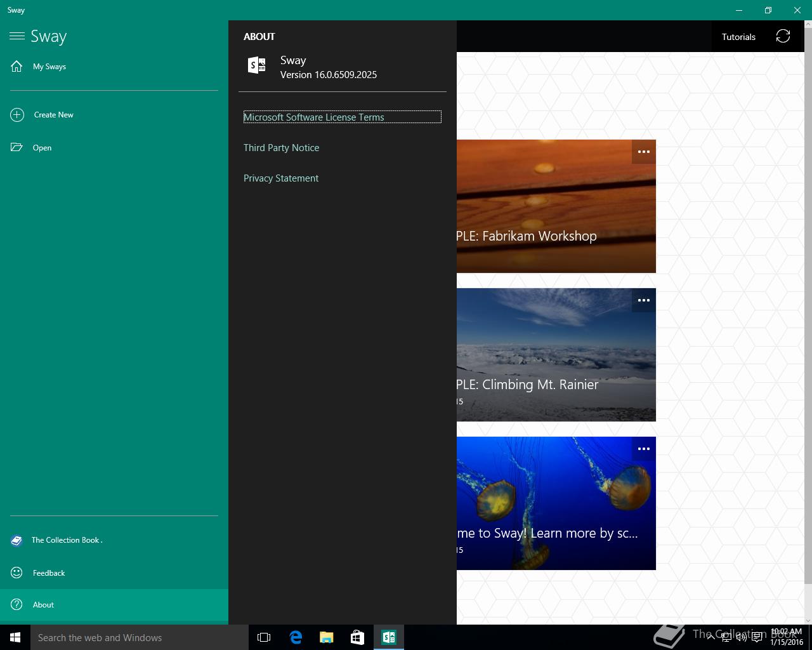Open the Windows Start menu
This screenshot has width=812, height=650.
(x=15, y=637)
